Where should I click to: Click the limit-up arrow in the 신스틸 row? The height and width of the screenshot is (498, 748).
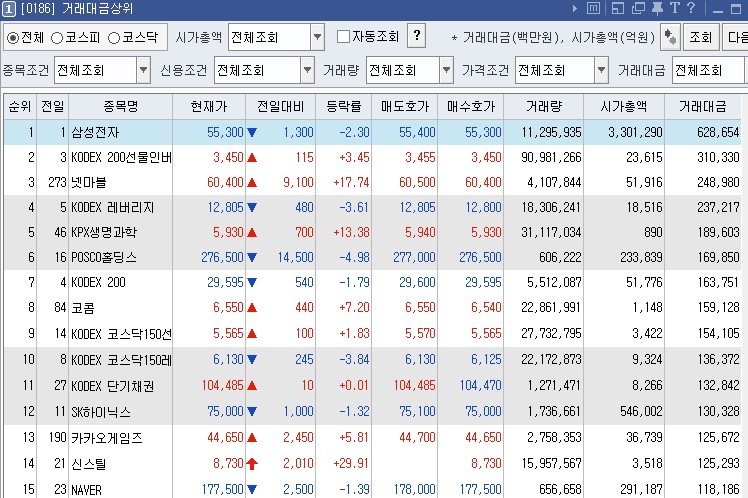tap(252, 463)
